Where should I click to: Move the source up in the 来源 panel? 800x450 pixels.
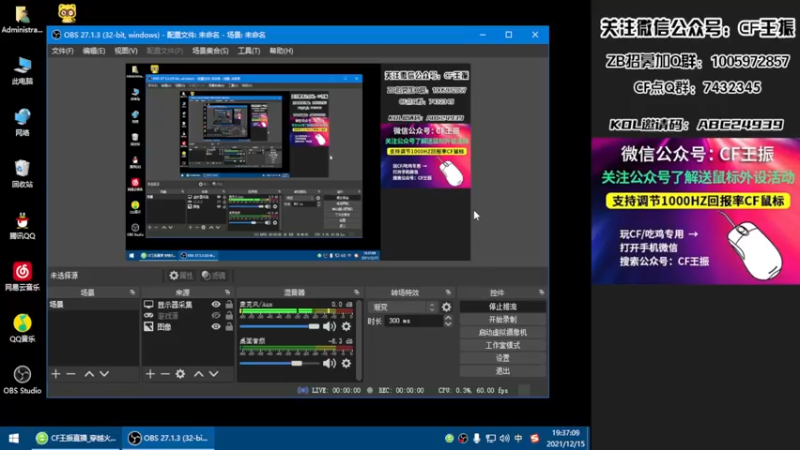198,374
